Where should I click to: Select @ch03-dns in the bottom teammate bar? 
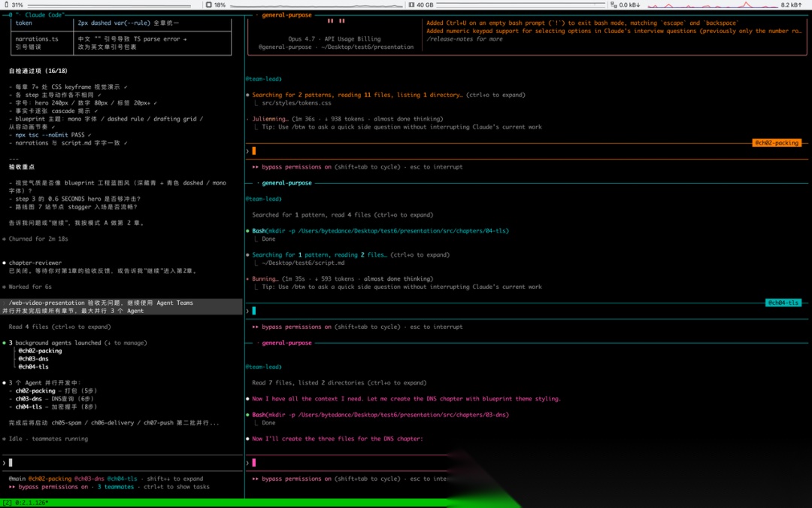[89, 479]
